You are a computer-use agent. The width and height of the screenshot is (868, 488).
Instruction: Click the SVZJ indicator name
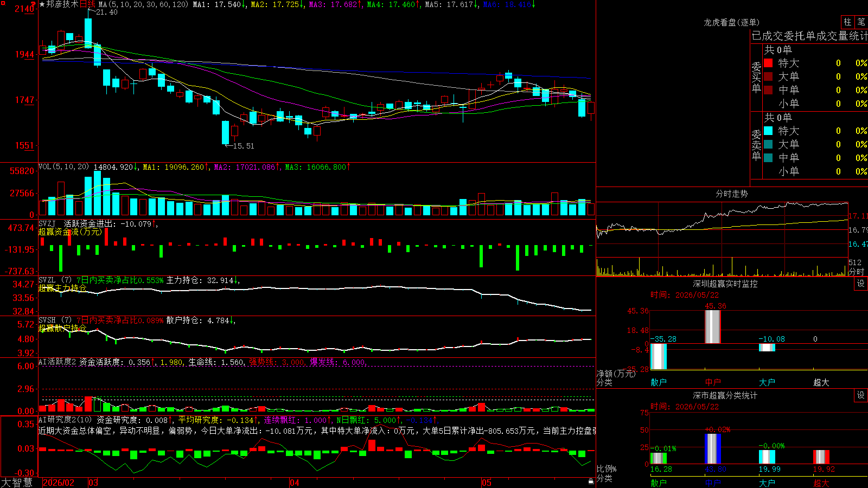(x=47, y=223)
